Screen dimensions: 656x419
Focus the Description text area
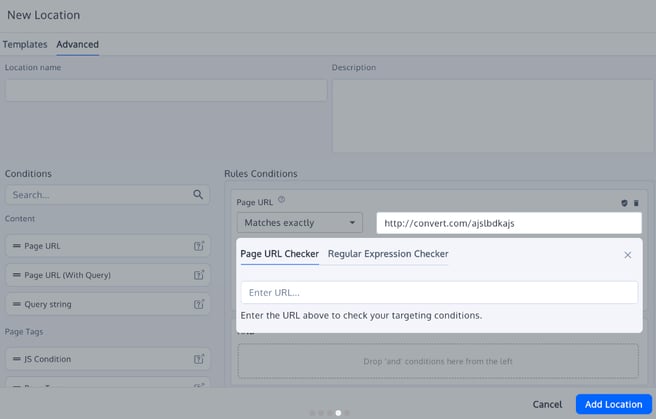point(493,116)
